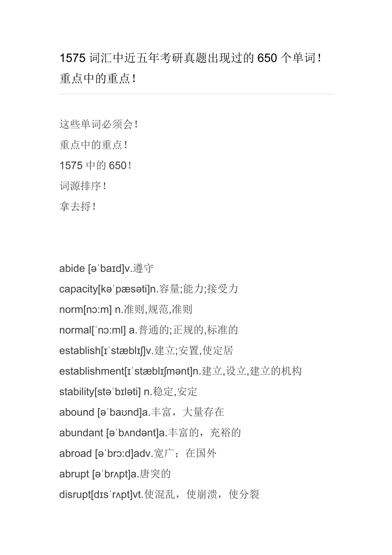Click the horizontal divider line below the title
The width and height of the screenshot is (392, 555).
click(x=196, y=94)
